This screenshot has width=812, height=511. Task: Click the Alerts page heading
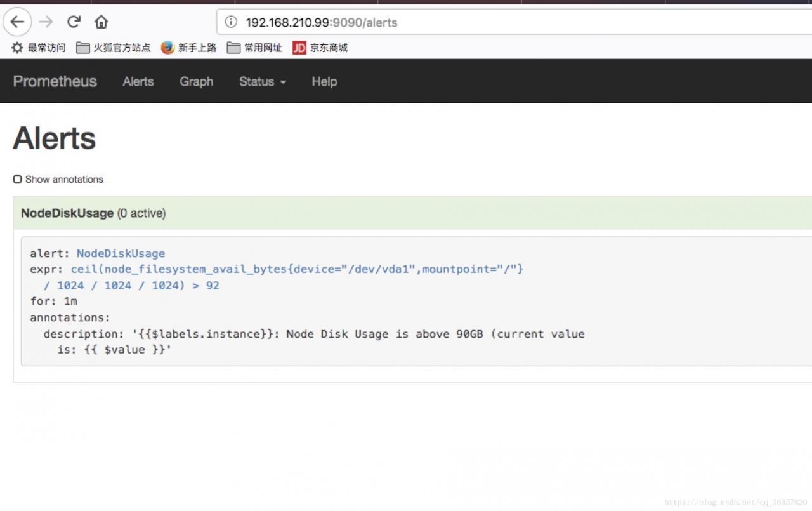tap(55, 138)
